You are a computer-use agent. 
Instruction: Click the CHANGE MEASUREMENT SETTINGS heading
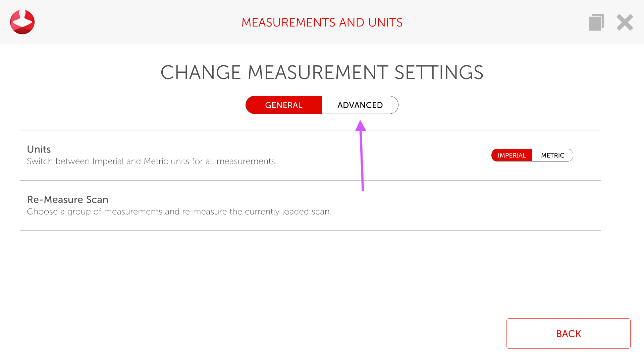322,72
